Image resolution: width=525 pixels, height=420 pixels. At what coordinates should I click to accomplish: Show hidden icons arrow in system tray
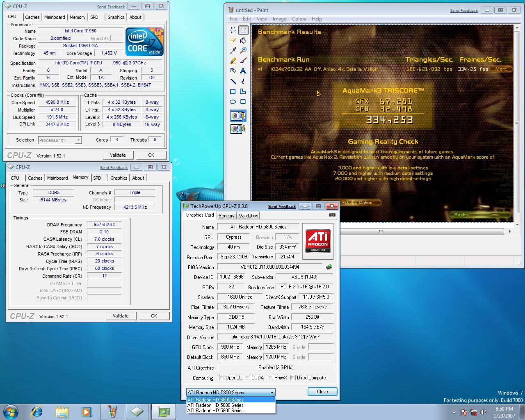454,412
